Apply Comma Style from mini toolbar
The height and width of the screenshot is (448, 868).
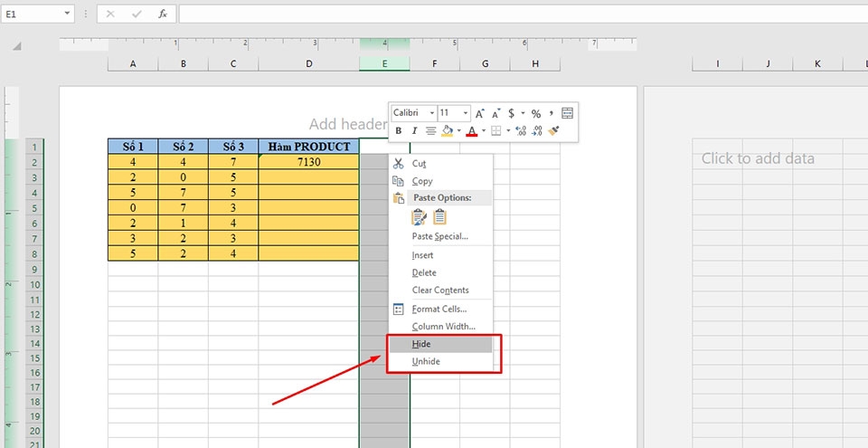552,114
